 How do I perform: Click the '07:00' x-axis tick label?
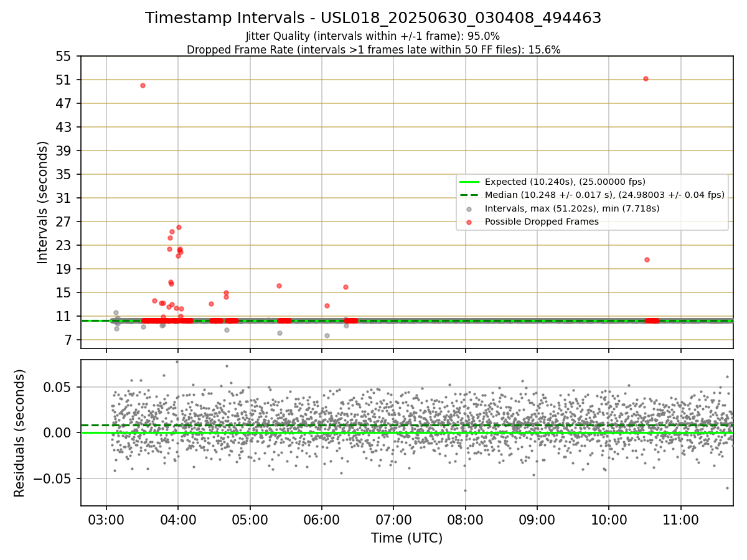[x=393, y=519]
